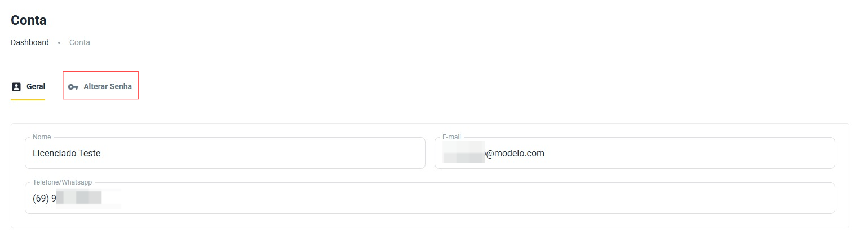Click the Telefone/Whatsapp field label
Screen dimensions: 868x245
coord(62,182)
